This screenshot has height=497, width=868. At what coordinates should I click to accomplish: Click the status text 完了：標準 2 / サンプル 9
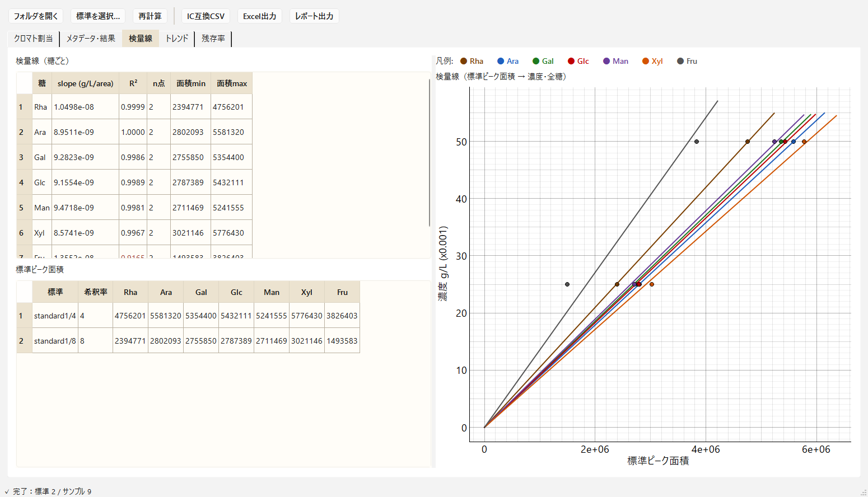tap(52, 491)
